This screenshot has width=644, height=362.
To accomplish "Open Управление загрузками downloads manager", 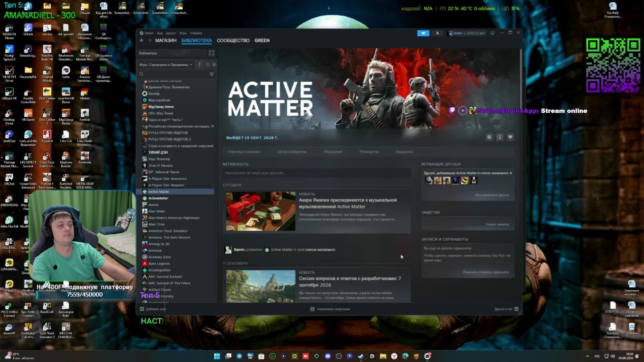I will [330, 309].
